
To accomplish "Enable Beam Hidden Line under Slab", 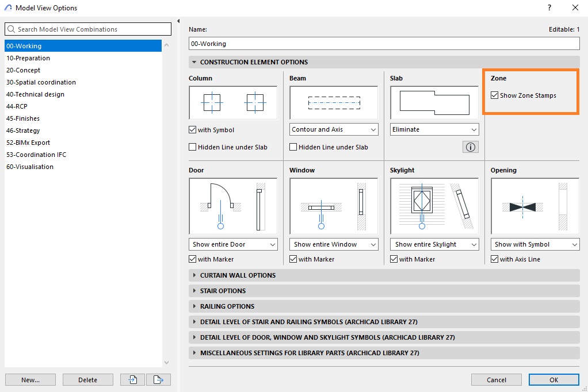I will point(293,147).
